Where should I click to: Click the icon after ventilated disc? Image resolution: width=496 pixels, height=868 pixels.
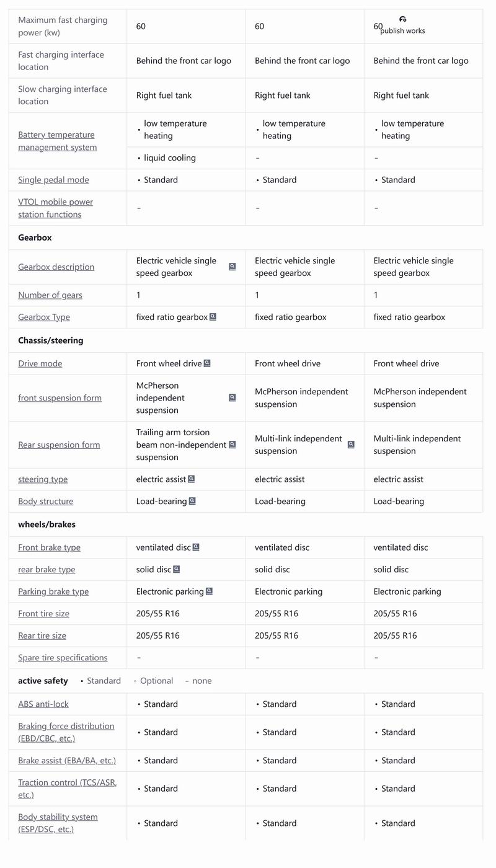pyautogui.click(x=196, y=547)
